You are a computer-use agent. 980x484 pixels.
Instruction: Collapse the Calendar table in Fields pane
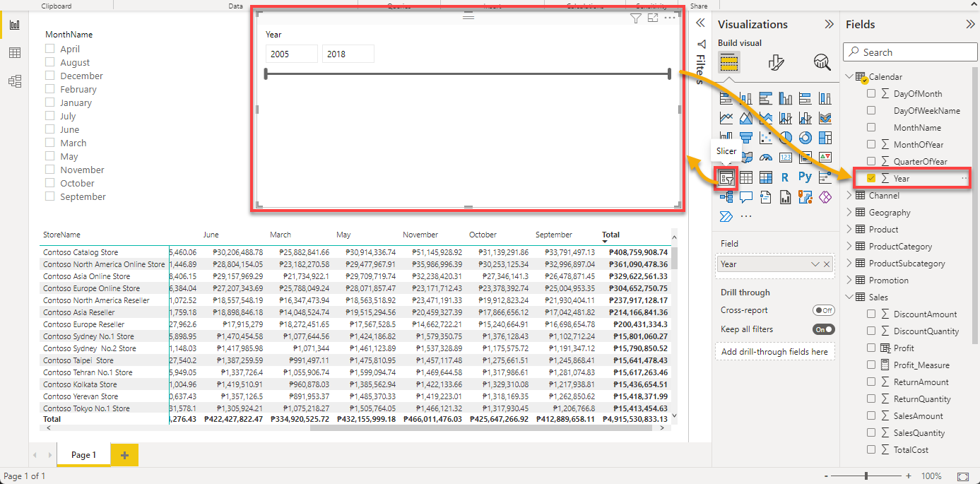coord(850,76)
